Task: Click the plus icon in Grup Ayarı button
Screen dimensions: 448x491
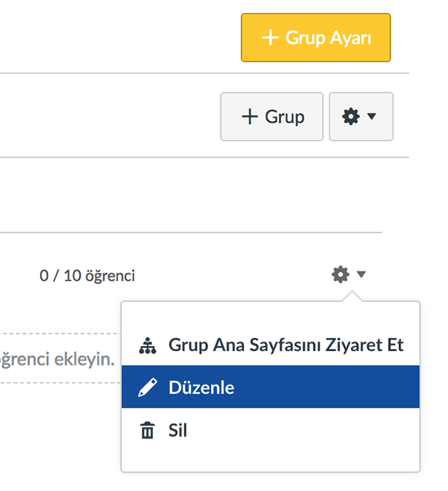Action: pos(270,37)
